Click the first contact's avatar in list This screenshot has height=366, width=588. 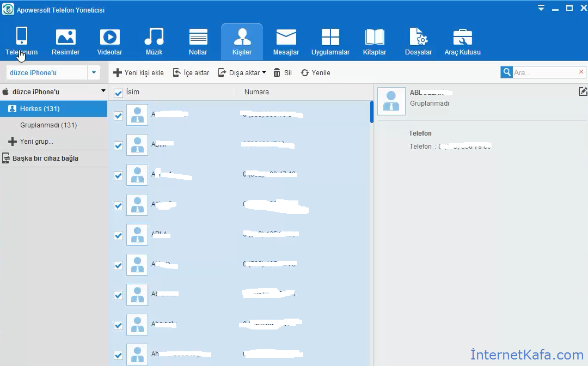137,115
